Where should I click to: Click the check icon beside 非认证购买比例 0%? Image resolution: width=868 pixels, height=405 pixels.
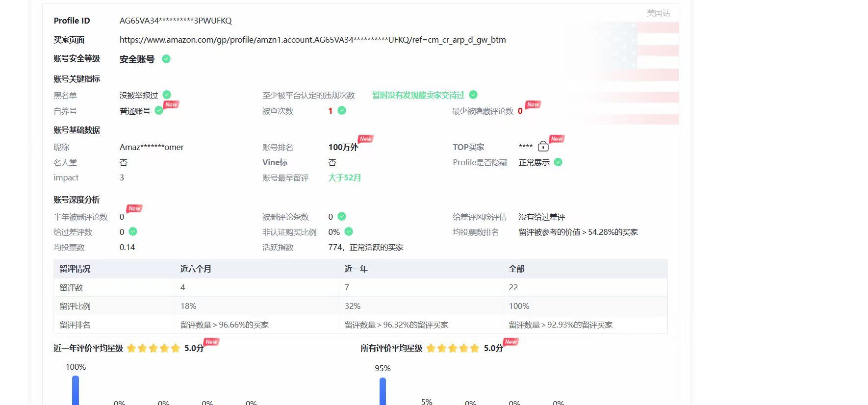pyautogui.click(x=349, y=231)
